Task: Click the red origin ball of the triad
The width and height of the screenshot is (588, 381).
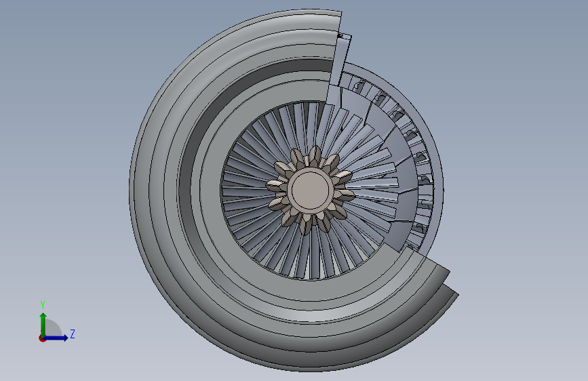Action: tap(42, 338)
